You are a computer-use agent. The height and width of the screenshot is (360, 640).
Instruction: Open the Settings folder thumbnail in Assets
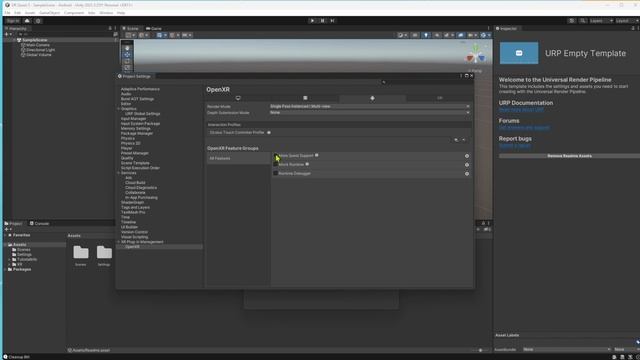click(104, 253)
